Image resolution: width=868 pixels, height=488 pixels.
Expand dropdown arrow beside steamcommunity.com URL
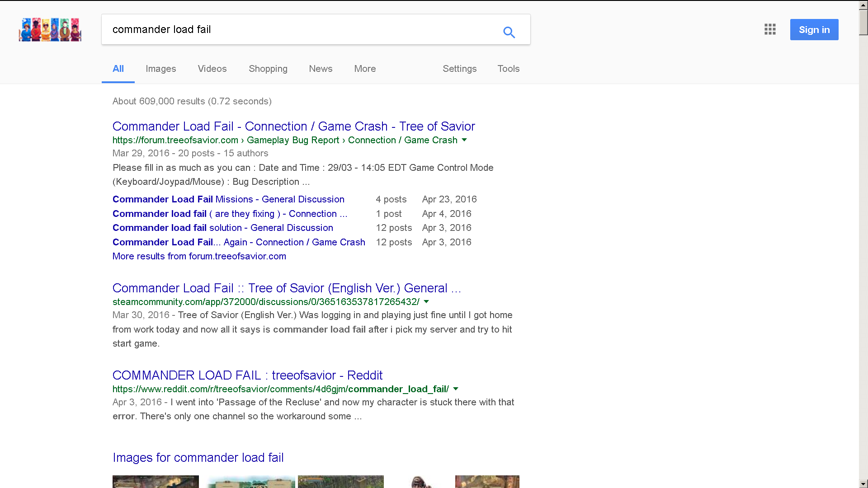(426, 301)
